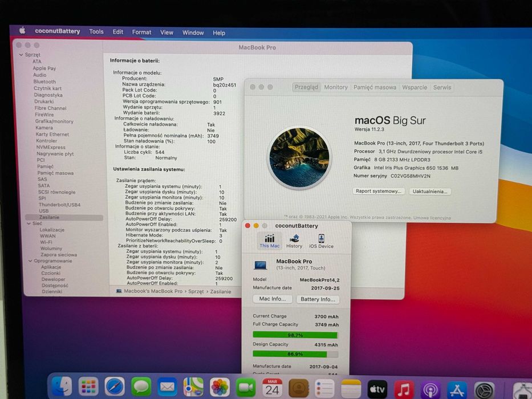Image resolution: width=532 pixels, height=399 pixels.
Task: Open System Preferences from the Dock
Action: (x=484, y=390)
